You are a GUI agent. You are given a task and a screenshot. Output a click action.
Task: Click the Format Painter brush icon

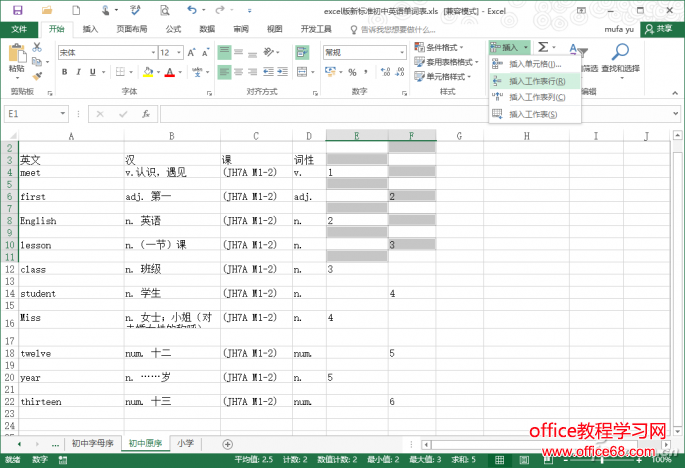pyautogui.click(x=37, y=76)
